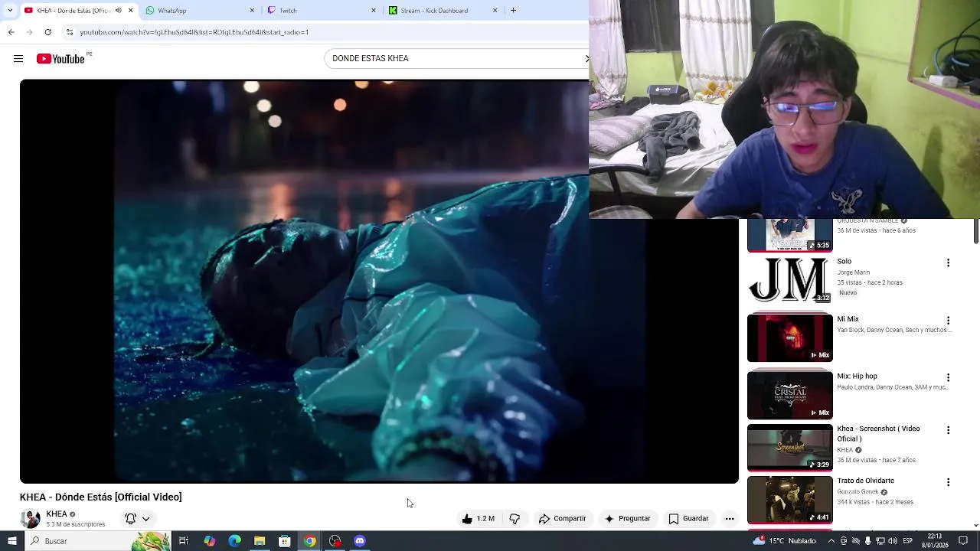Close the WhatsApp tab
The width and height of the screenshot is (980, 551).
tap(252, 11)
